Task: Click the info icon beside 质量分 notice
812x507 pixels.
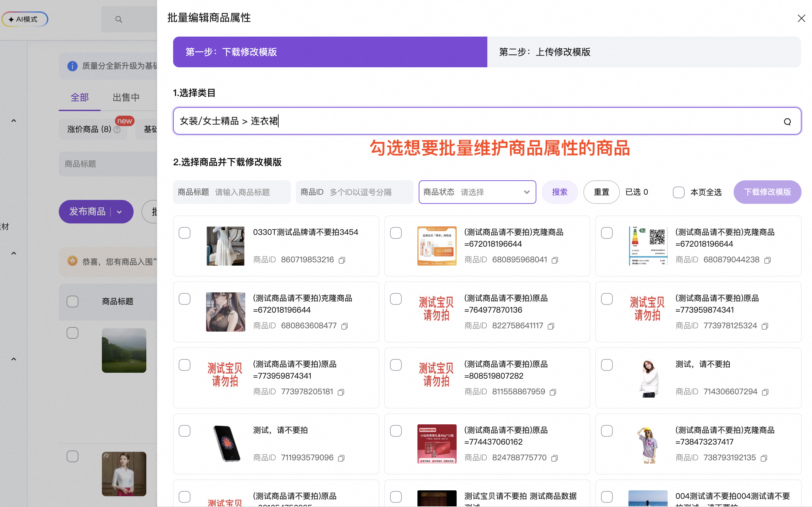Action: (73, 66)
